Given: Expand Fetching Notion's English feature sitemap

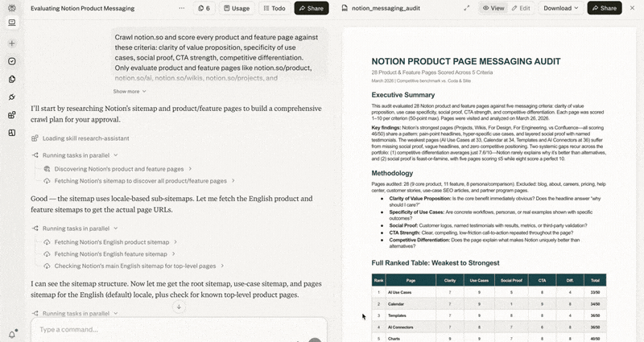Looking at the screenshot, I should 109,254.
